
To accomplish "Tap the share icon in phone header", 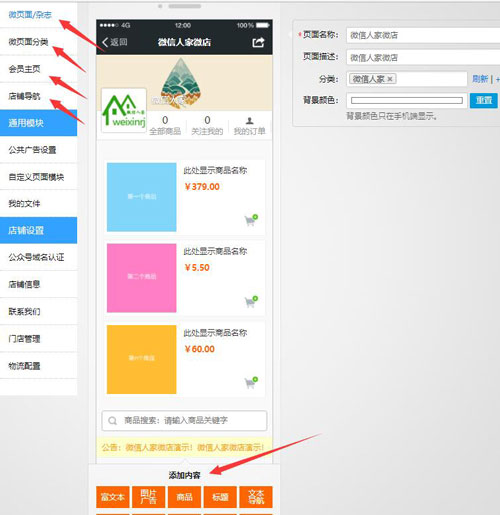I will (258, 42).
